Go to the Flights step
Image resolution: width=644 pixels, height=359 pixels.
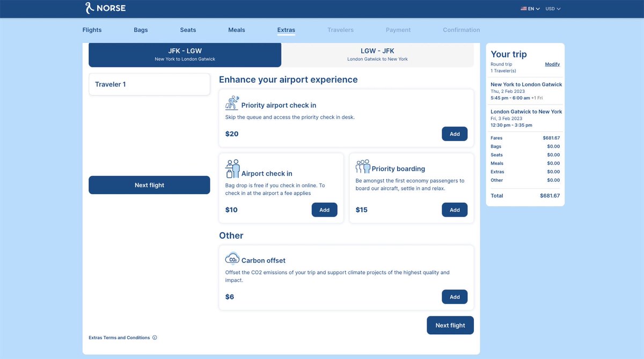(92, 30)
